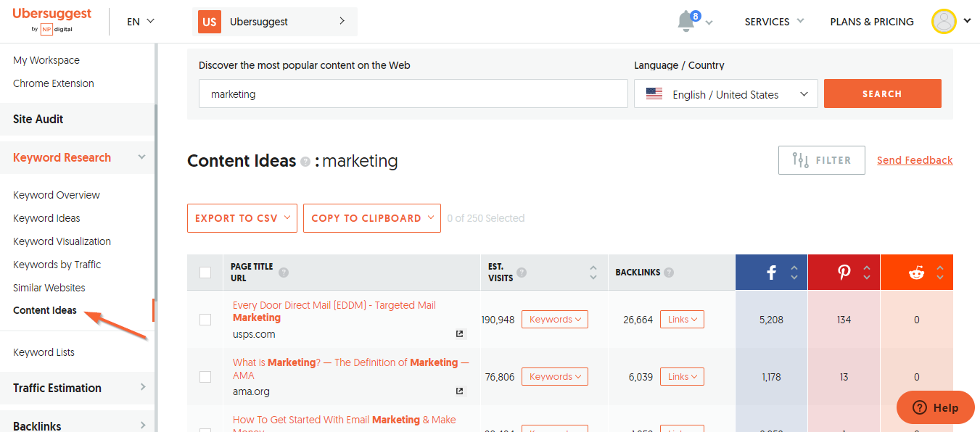The image size is (980, 432).
Task: Open Keyword Lists in sidebar
Action: click(x=44, y=352)
